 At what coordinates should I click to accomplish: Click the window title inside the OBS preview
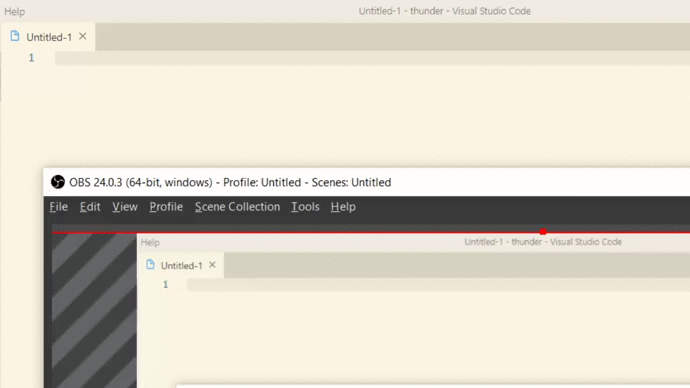coord(543,242)
